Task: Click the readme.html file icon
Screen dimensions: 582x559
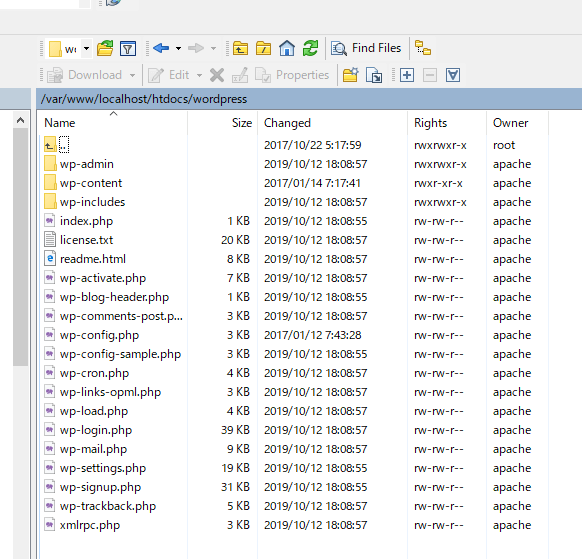Action: pos(50,258)
